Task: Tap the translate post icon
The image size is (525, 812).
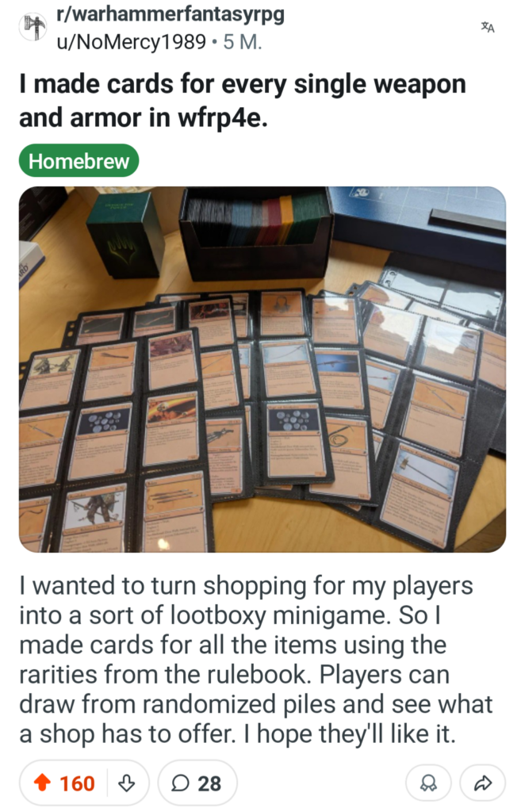Action: tap(487, 28)
